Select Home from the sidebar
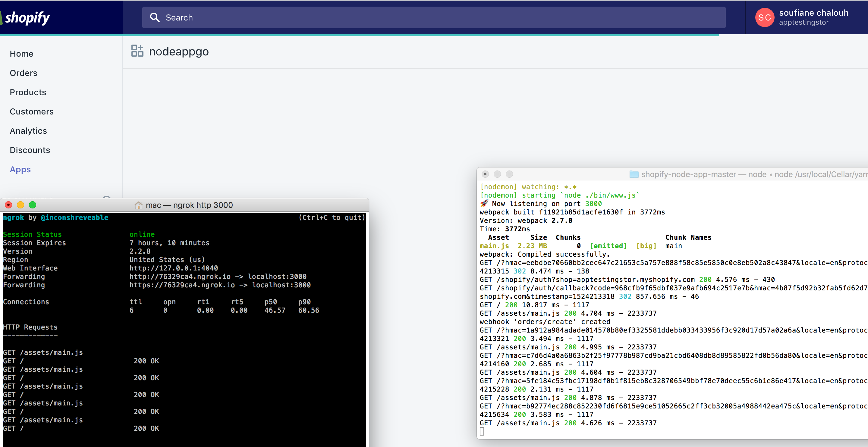This screenshot has width=868, height=447. click(x=22, y=54)
